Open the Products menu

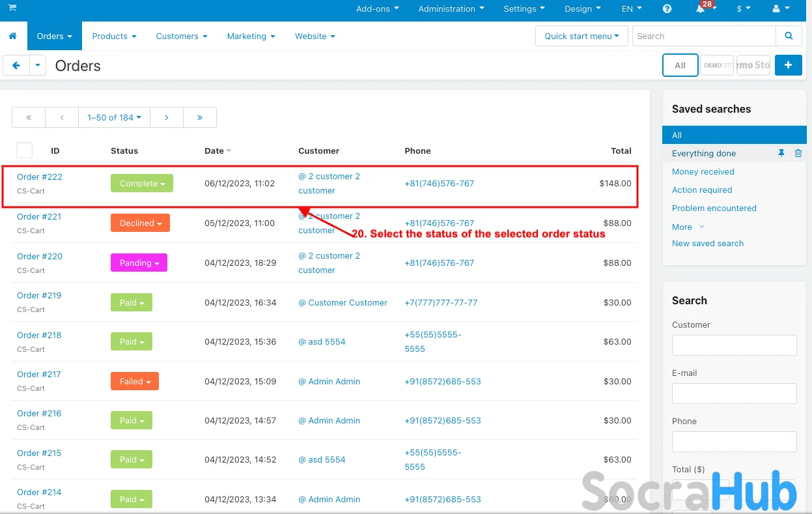pos(114,36)
